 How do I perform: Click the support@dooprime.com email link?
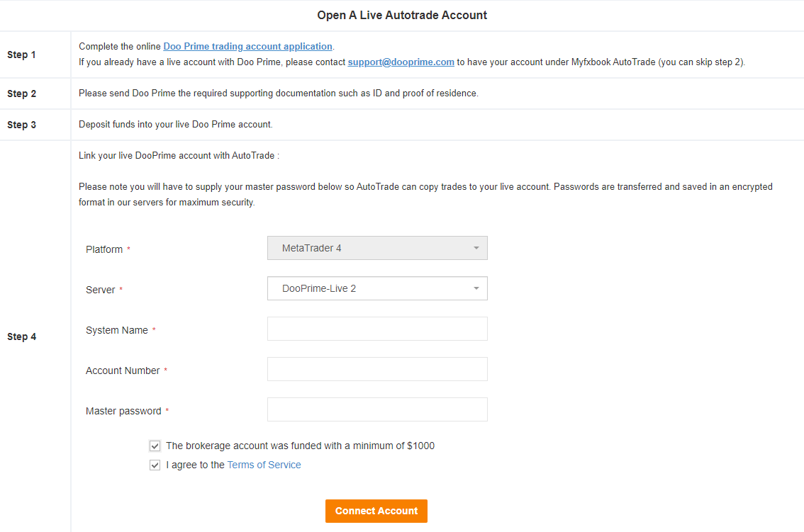coord(401,62)
